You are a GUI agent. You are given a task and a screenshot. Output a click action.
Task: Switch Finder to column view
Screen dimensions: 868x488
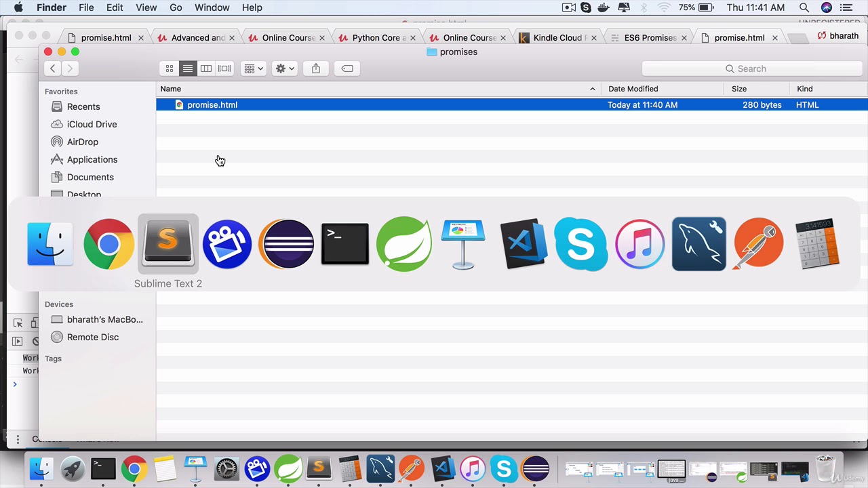click(206, 68)
